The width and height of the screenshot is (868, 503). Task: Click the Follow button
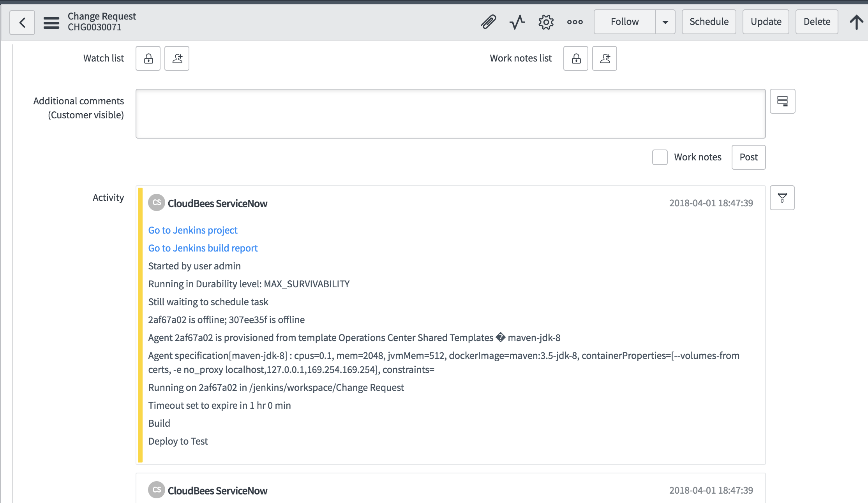coord(625,22)
